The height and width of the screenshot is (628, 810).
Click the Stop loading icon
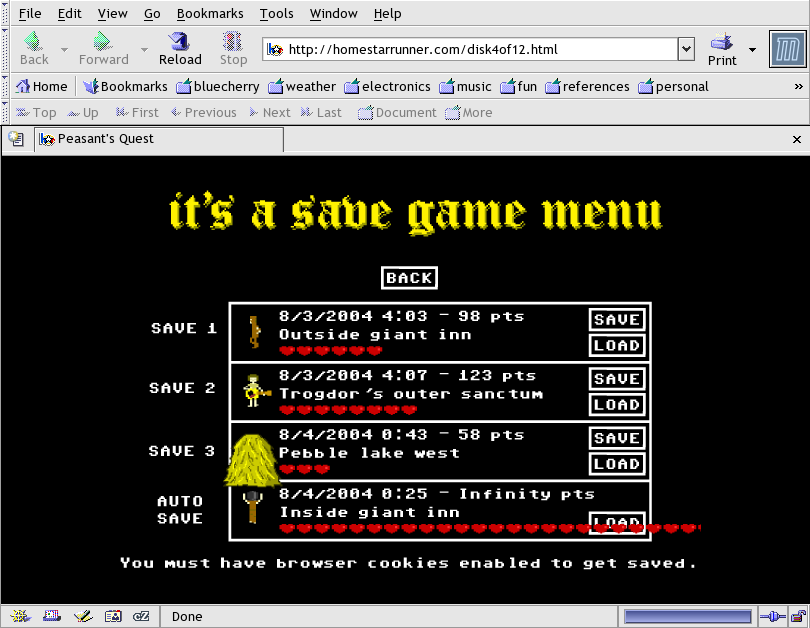[x=233, y=49]
